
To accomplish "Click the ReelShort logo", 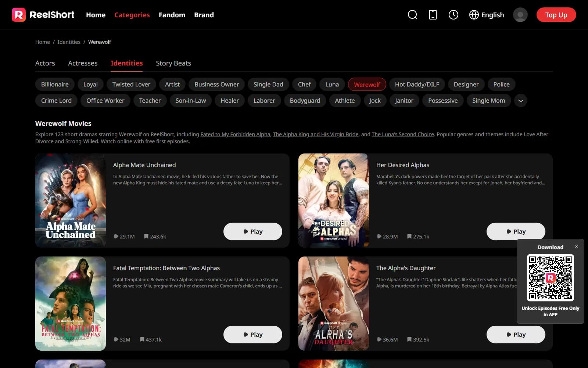I will pyautogui.click(x=43, y=15).
